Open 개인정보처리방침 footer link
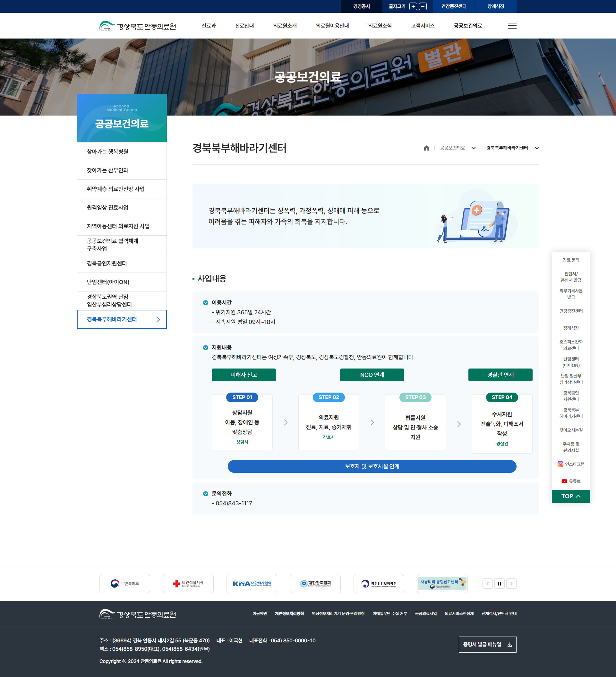The image size is (616, 677). 289,613
